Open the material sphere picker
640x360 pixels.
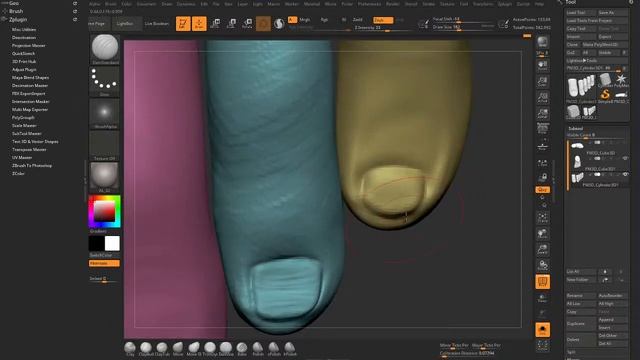tap(104, 177)
